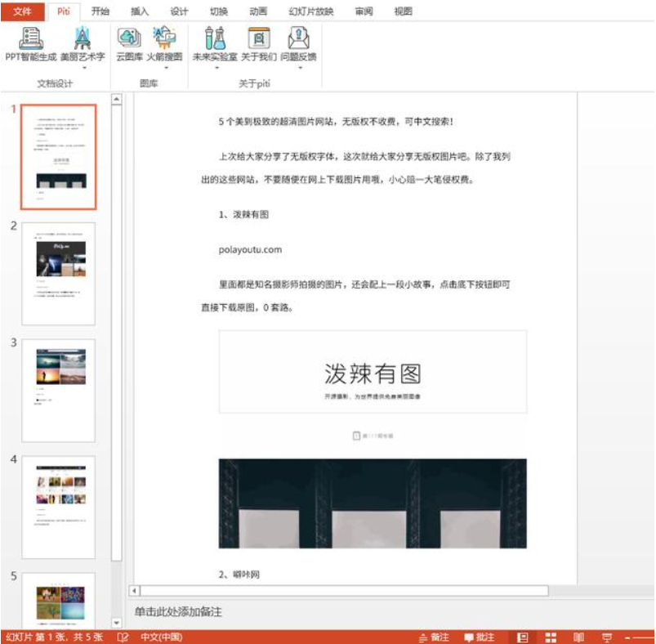The height and width of the screenshot is (644, 656).
Task: Open the 文件 menu
Action: click(23, 11)
